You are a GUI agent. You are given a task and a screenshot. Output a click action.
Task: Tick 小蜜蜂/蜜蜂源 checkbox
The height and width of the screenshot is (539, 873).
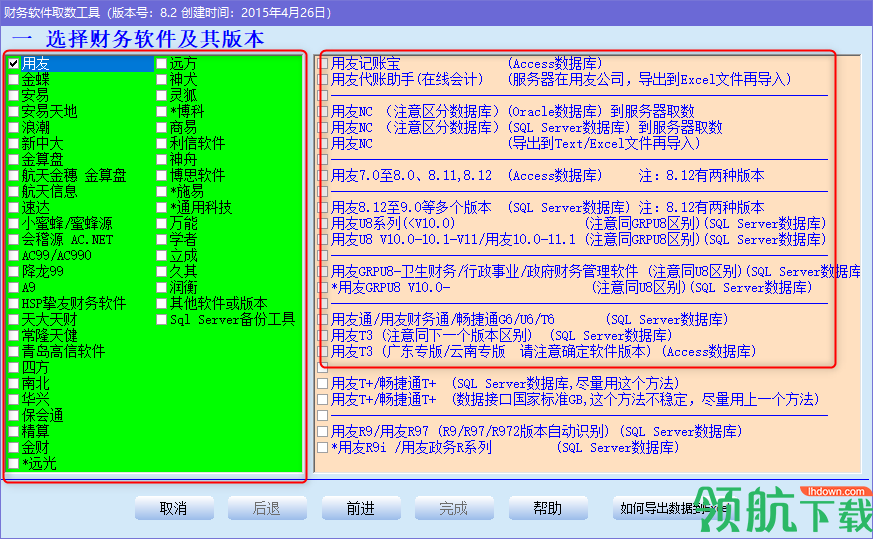click(14, 224)
